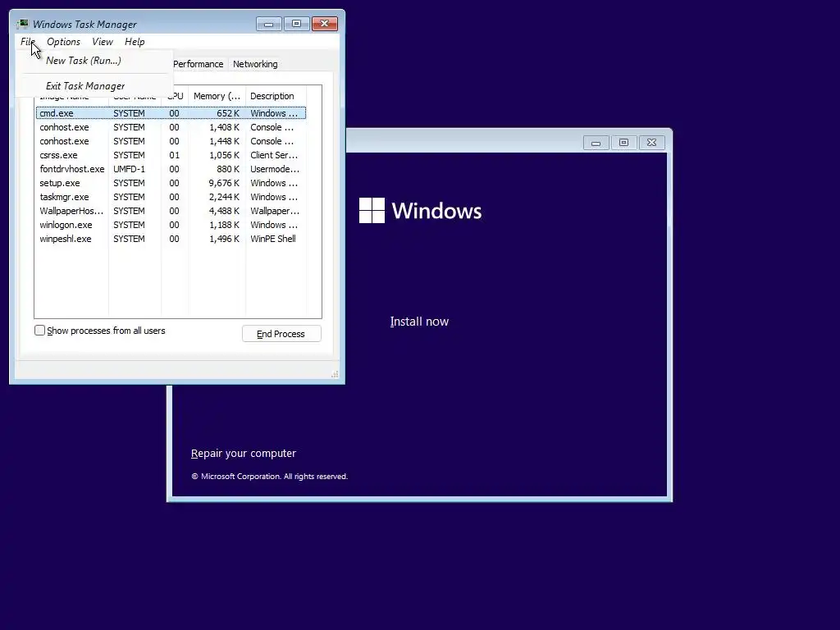Open the Repair your computer link
The width and height of the screenshot is (840, 630).
pyautogui.click(x=243, y=453)
